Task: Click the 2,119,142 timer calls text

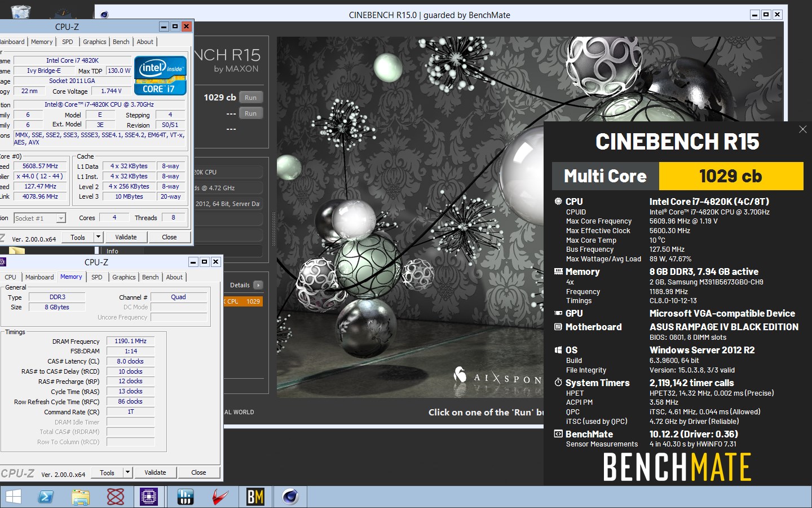Action: (x=692, y=383)
